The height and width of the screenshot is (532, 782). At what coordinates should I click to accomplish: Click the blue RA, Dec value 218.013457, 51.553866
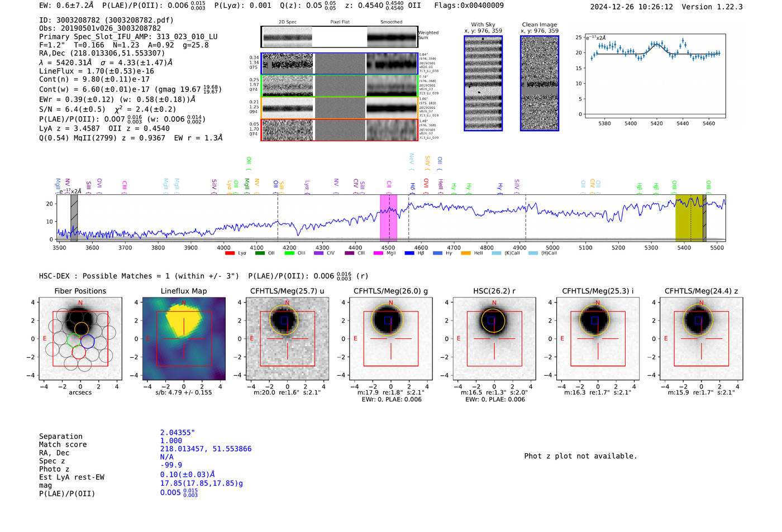point(206,449)
